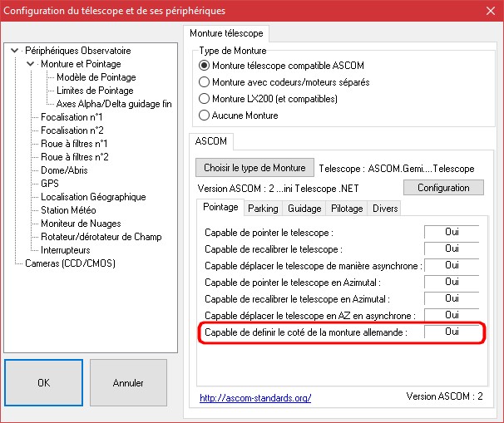
Task: Click the Configuration button
Action: point(443,188)
